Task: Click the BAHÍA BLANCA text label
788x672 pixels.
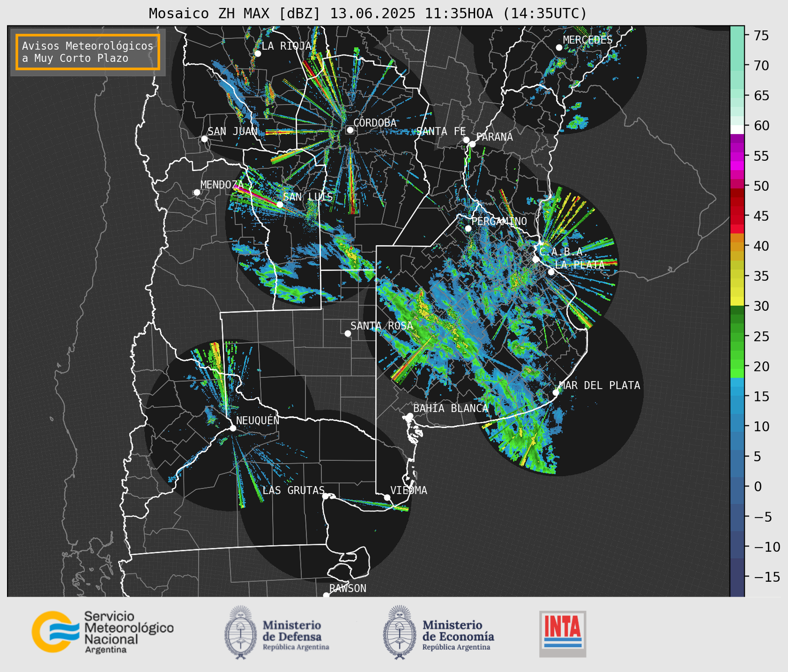Action: coord(451,408)
